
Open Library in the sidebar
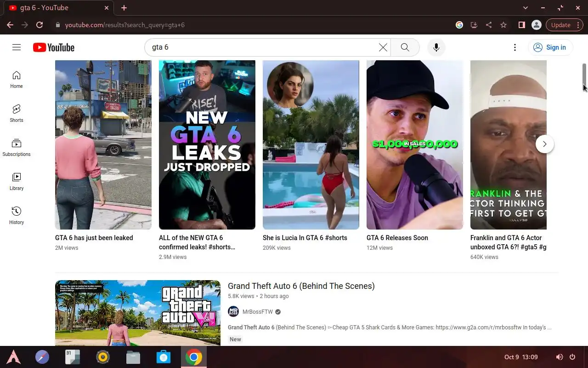click(17, 182)
